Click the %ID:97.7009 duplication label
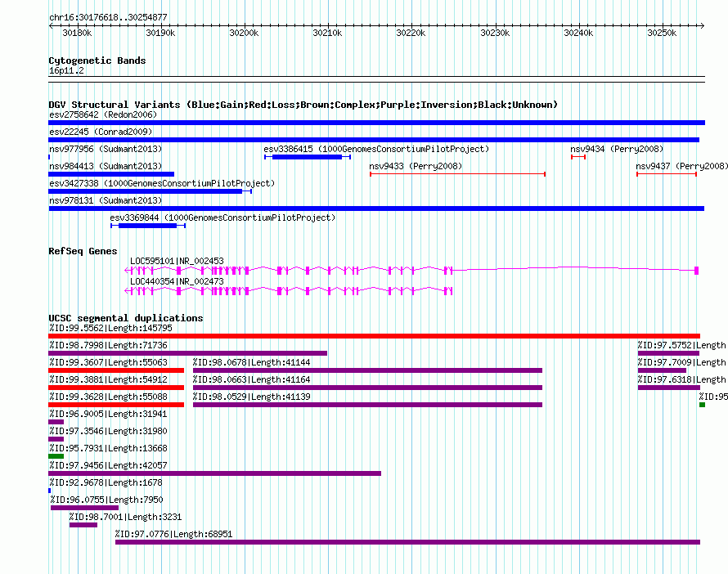The image size is (728, 574). coord(681,362)
